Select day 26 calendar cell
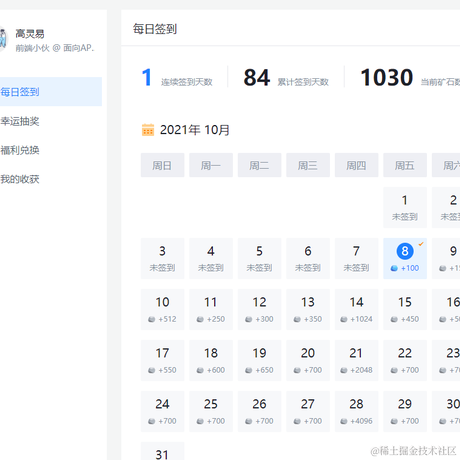Screen dimensions: 460x460 [259, 411]
